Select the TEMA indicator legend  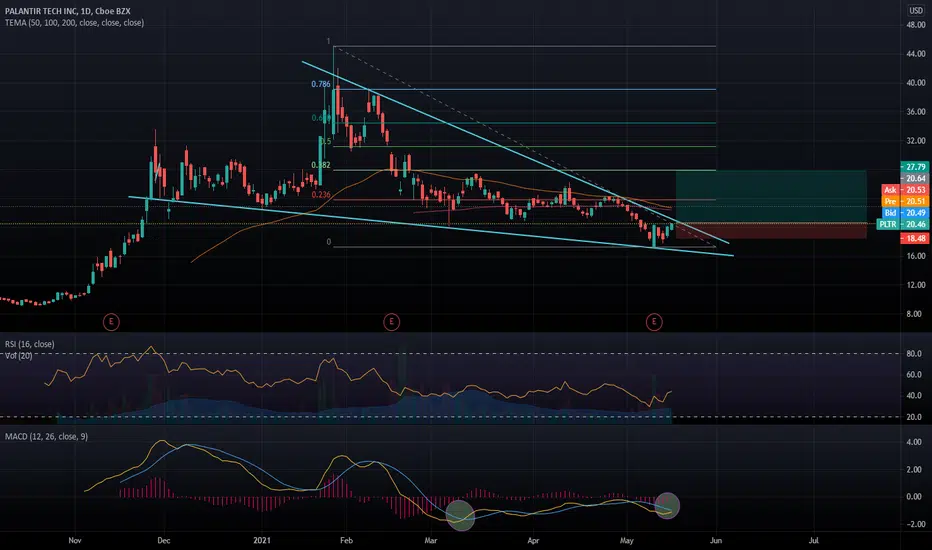click(74, 23)
